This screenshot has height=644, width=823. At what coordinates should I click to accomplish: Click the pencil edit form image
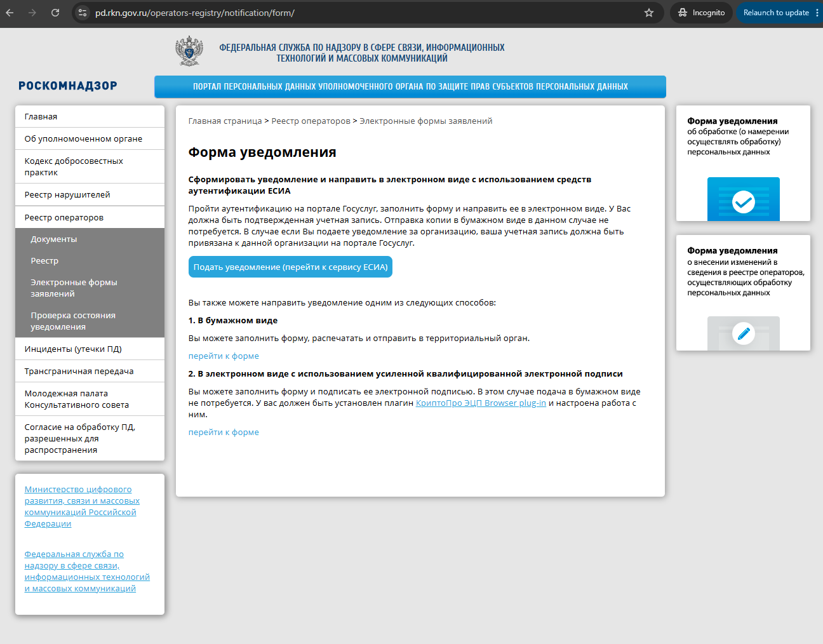[x=743, y=333]
